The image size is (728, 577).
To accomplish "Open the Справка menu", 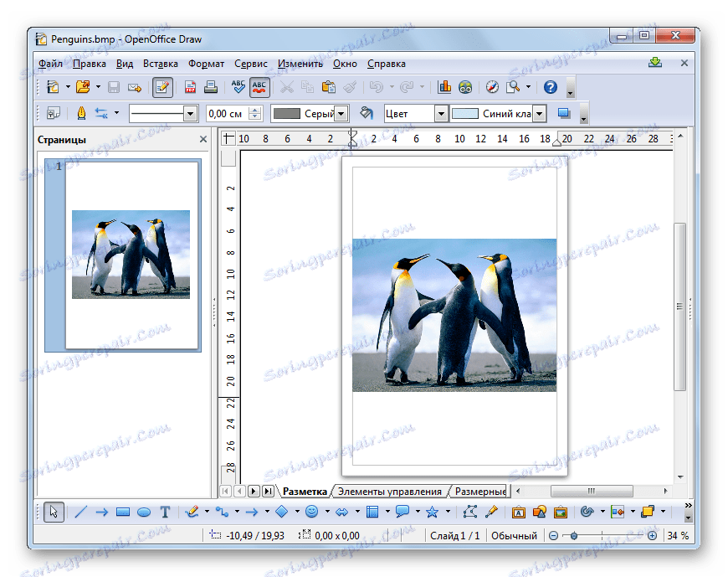I will coord(387,64).
